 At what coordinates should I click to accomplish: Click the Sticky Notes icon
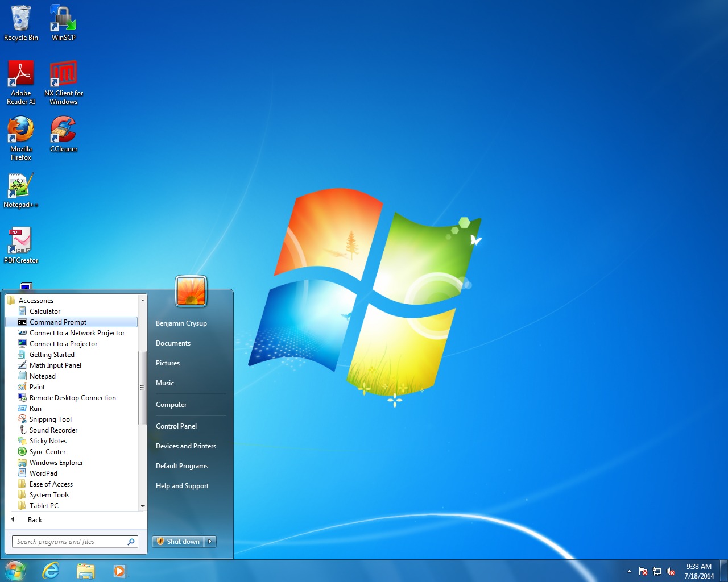click(22, 441)
